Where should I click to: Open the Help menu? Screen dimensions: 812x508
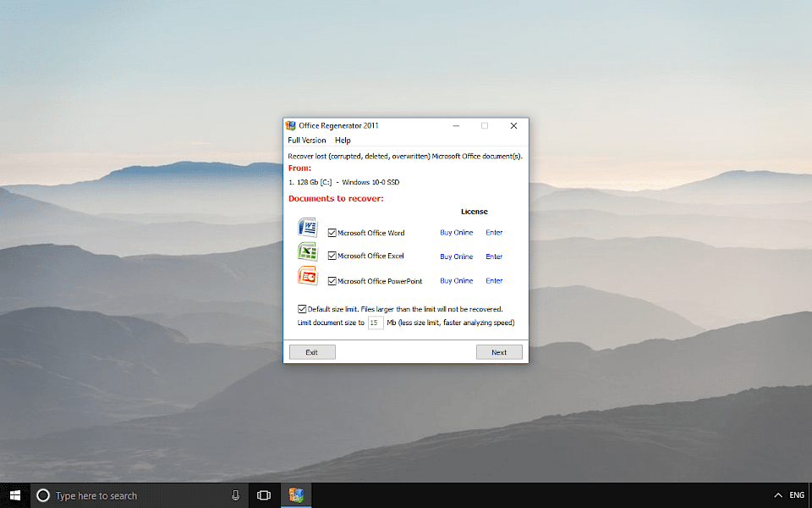pos(343,140)
